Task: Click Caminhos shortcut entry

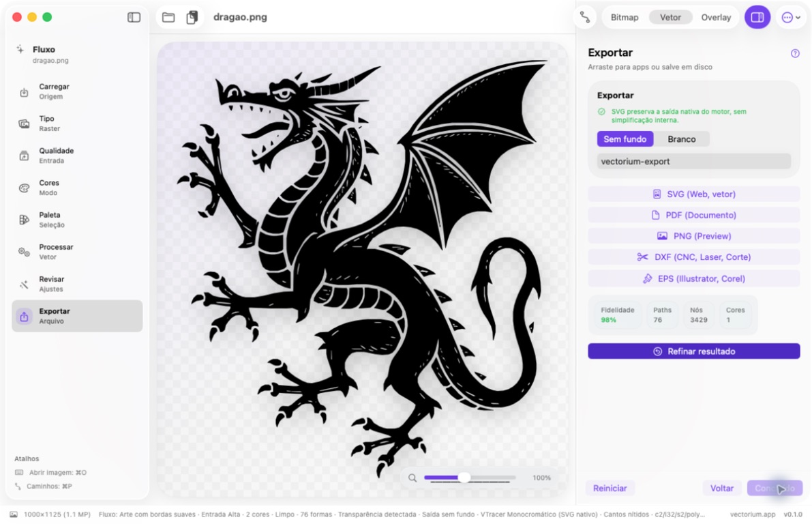Action: pyautogui.click(x=44, y=486)
